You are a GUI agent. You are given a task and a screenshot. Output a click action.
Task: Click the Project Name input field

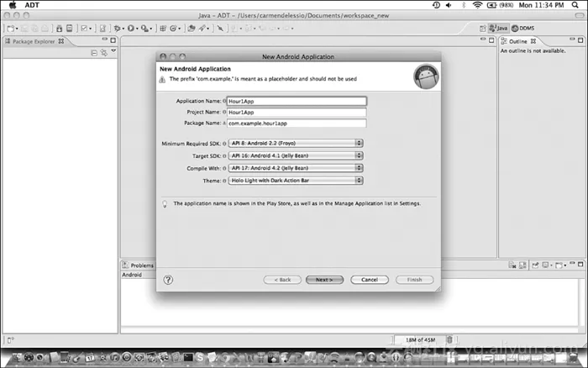pyautogui.click(x=297, y=112)
